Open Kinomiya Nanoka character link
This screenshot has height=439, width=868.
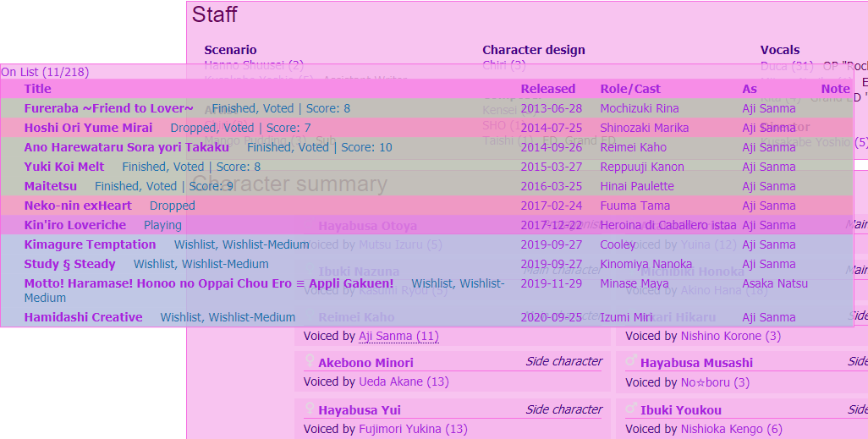point(646,264)
